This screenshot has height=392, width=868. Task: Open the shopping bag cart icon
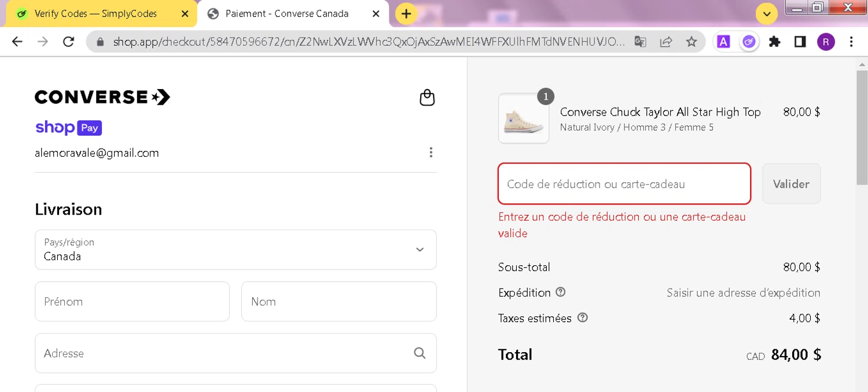[x=427, y=98]
